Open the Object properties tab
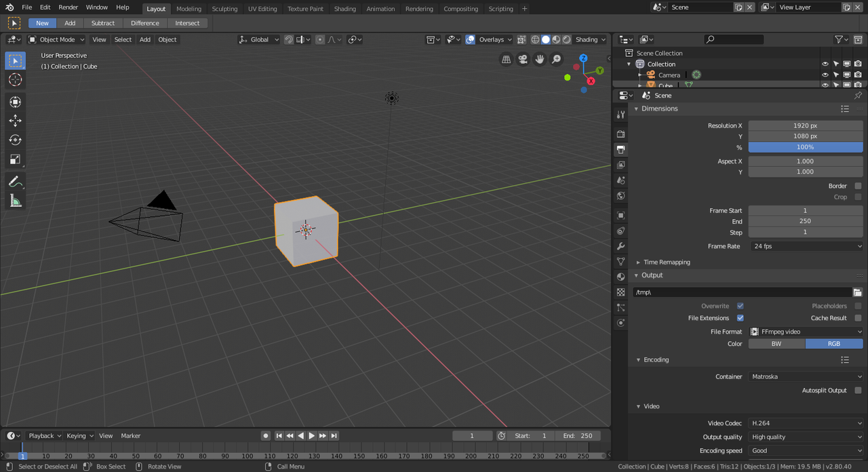The height and width of the screenshot is (472, 868). coord(620,215)
